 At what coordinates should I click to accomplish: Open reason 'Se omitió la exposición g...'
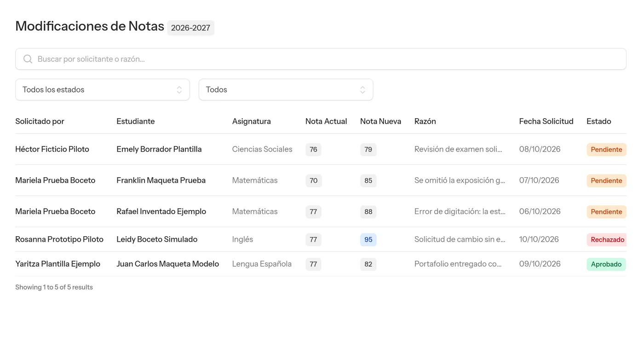click(x=460, y=180)
